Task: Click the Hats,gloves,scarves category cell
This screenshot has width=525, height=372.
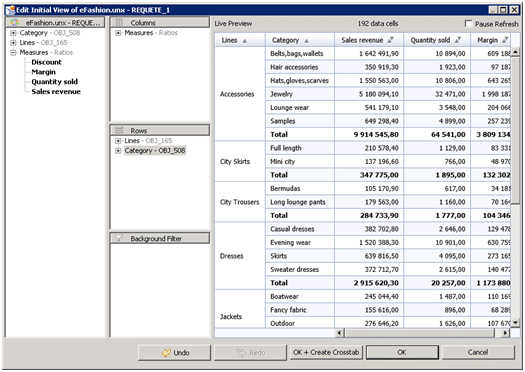Action: click(x=300, y=81)
